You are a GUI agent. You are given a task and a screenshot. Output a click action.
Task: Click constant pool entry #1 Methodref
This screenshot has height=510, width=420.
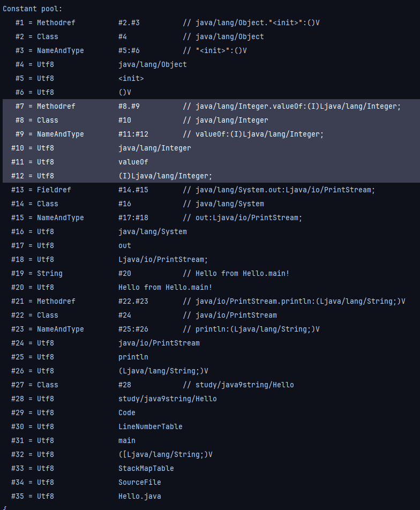point(56,22)
